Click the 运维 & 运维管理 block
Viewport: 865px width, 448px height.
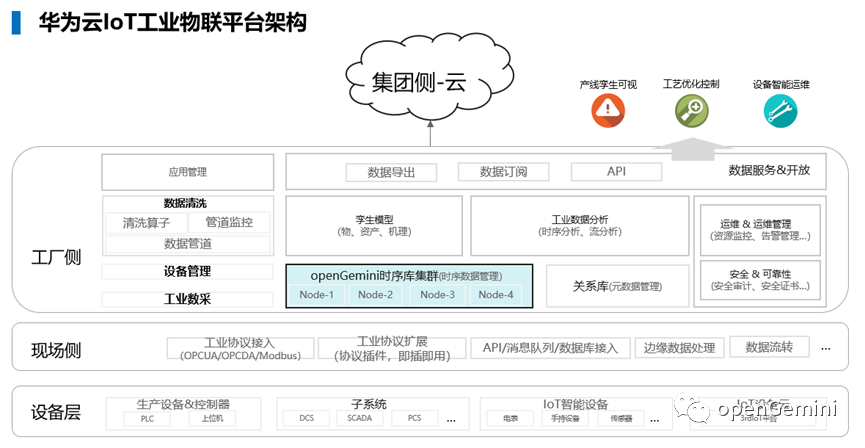point(760,230)
